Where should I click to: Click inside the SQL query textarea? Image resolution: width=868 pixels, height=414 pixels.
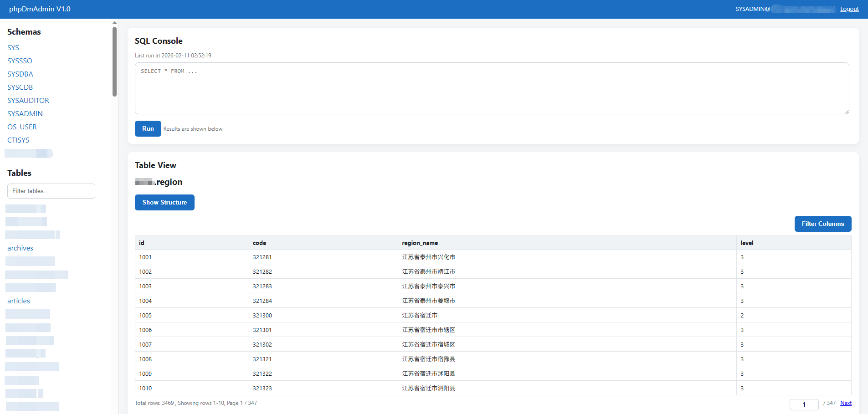491,88
